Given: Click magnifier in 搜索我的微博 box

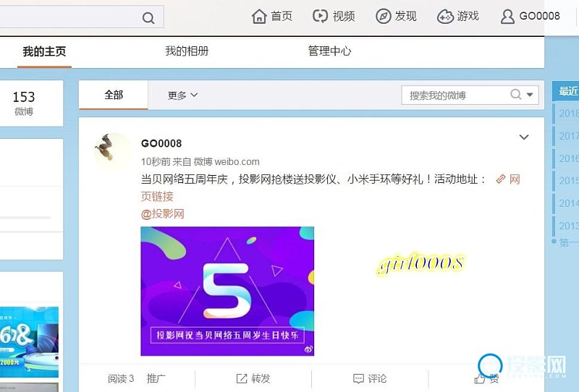Looking at the screenshot, I should 515,95.
